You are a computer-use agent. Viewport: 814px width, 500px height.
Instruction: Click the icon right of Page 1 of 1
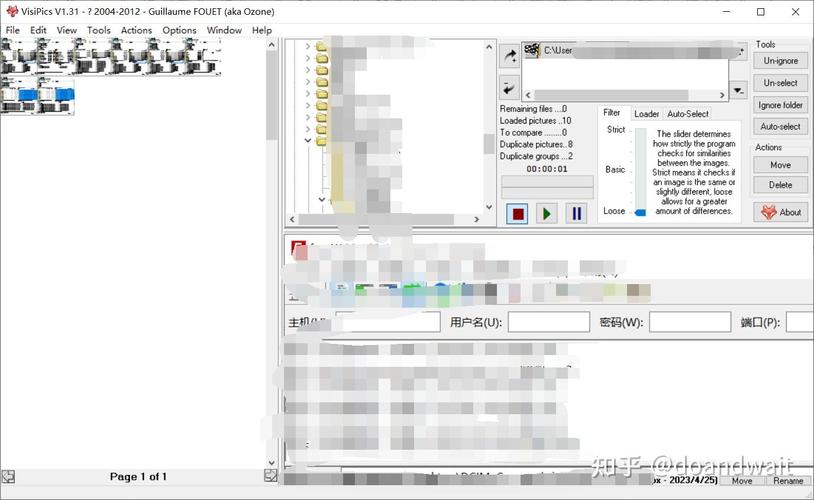coord(270,475)
